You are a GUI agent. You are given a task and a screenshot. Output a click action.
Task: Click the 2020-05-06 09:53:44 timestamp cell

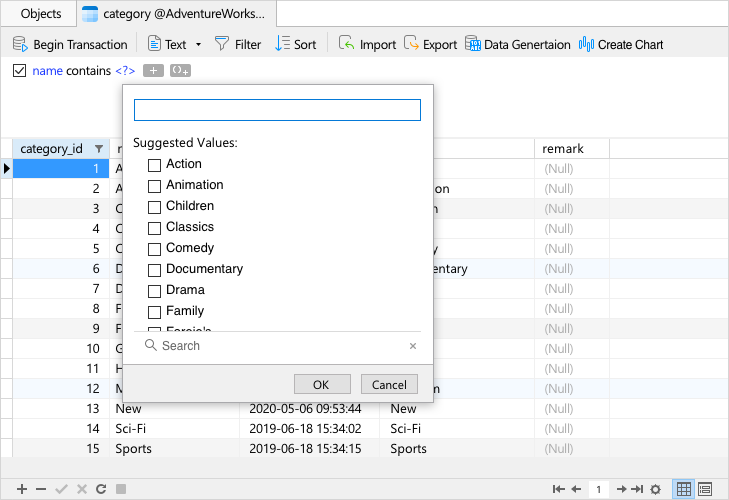[x=309, y=408]
